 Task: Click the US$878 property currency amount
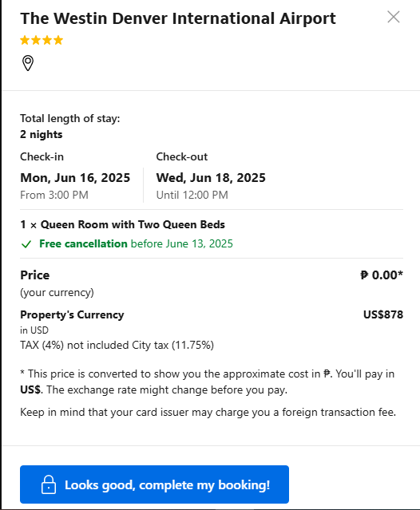(x=383, y=314)
